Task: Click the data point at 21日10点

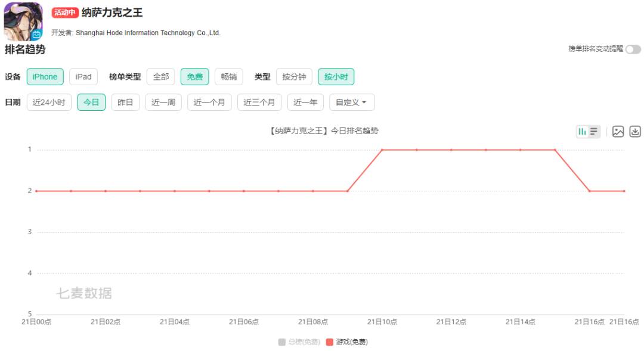Action: pyautogui.click(x=382, y=150)
